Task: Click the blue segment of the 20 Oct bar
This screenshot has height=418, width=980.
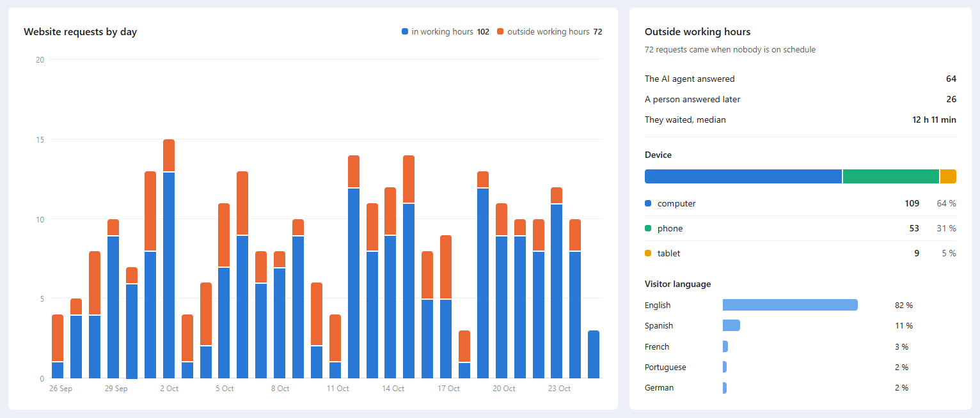Action: click(502, 307)
